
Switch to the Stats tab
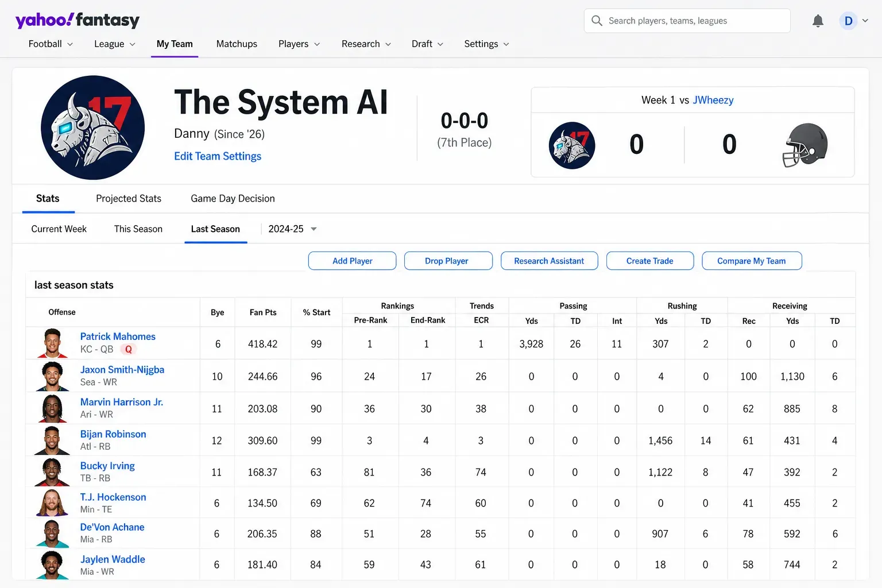click(x=48, y=199)
